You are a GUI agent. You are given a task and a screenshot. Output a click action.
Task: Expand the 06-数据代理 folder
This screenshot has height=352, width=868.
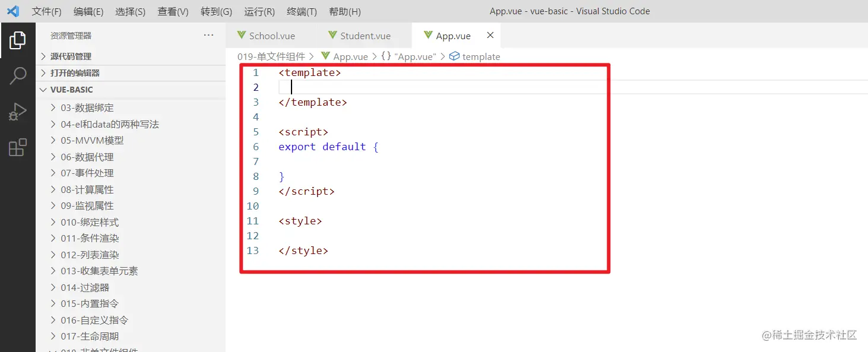[131, 157]
